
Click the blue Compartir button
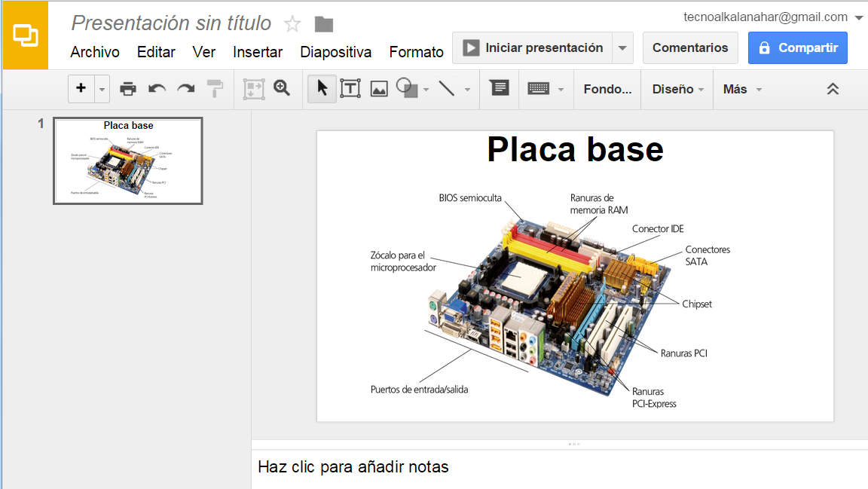point(797,47)
